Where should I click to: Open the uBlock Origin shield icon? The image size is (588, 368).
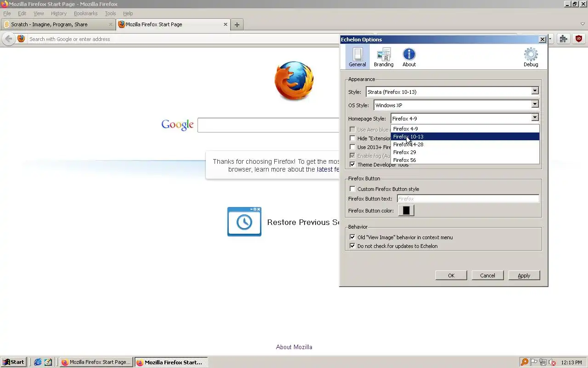pyautogui.click(x=579, y=39)
